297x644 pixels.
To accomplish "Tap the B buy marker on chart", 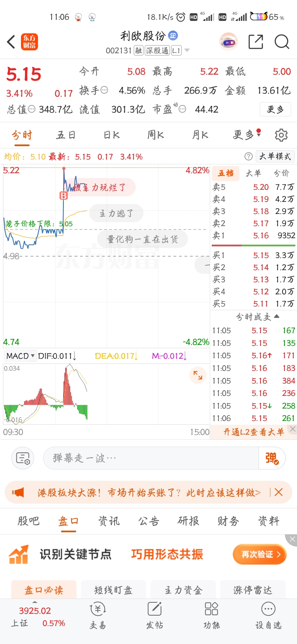I will (64, 196).
